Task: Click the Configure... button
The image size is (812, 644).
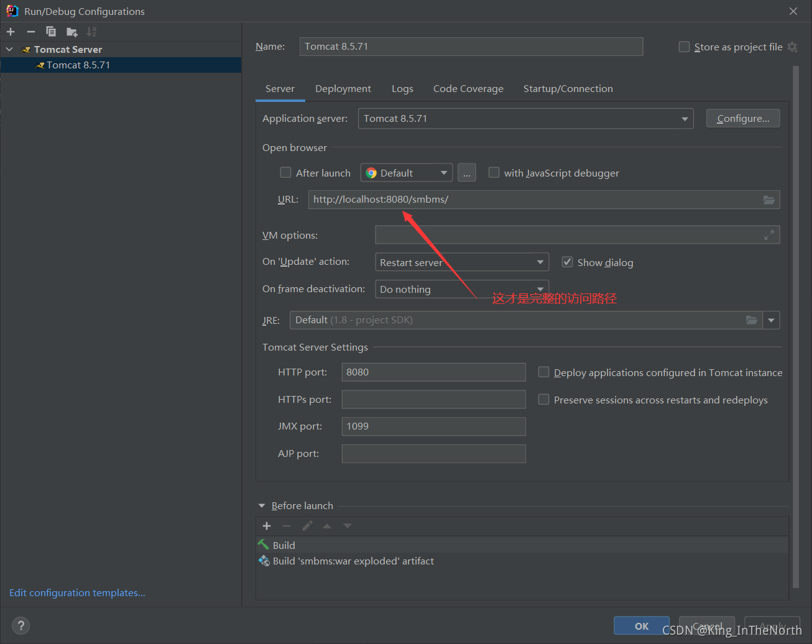Action: [743, 118]
